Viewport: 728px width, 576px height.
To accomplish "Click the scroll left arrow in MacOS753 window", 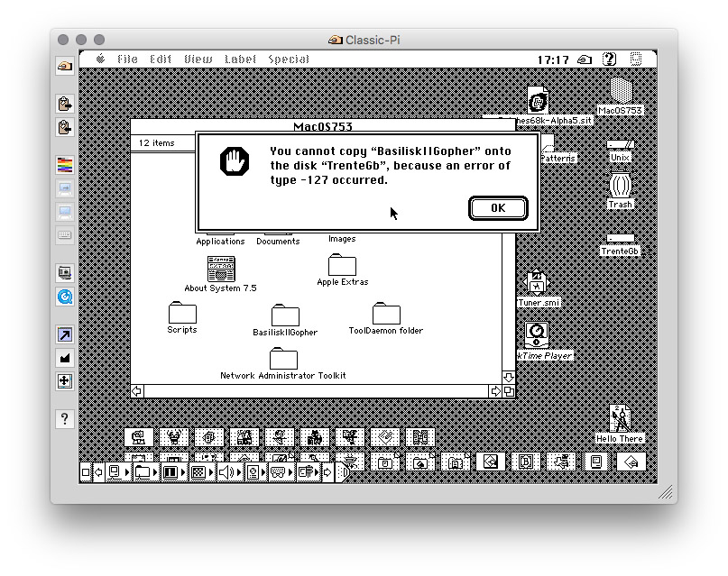I will coord(136,391).
